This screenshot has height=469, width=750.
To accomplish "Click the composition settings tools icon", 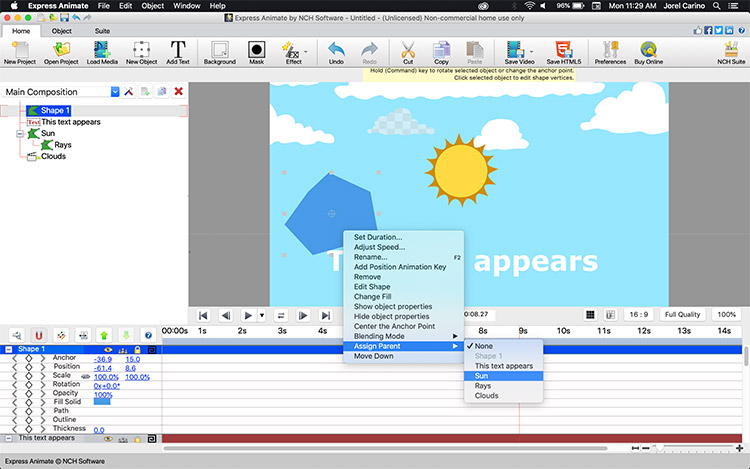I will [129, 91].
